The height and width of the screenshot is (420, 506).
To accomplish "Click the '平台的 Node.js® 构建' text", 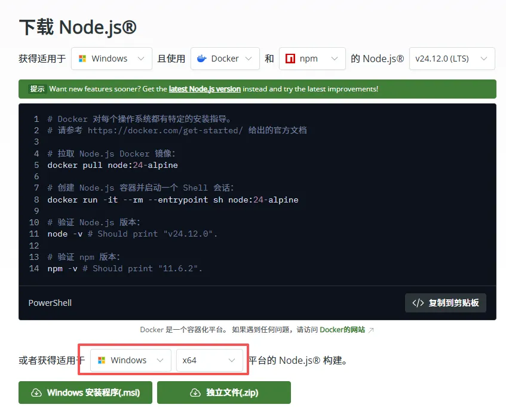I will (x=298, y=360).
